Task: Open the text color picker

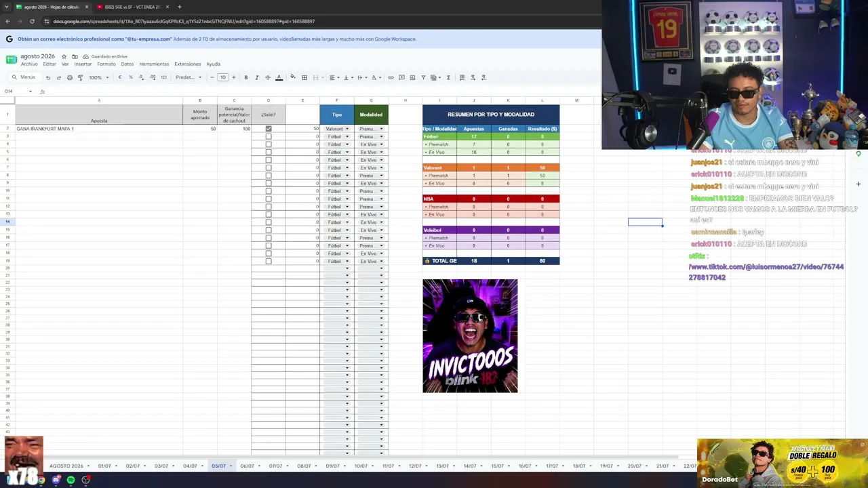Action: point(279,77)
